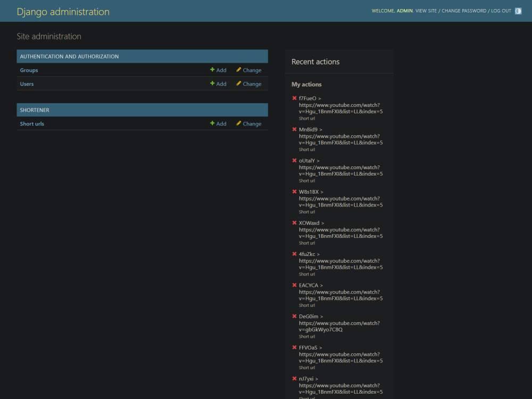Click the FFVOaS action entry text

coord(340,354)
